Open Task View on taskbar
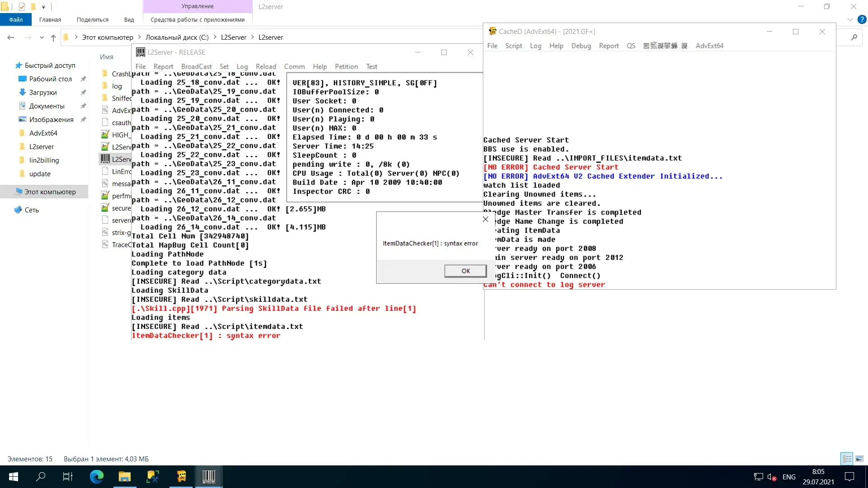Image resolution: width=868 pixels, height=488 pixels. coord(68,477)
